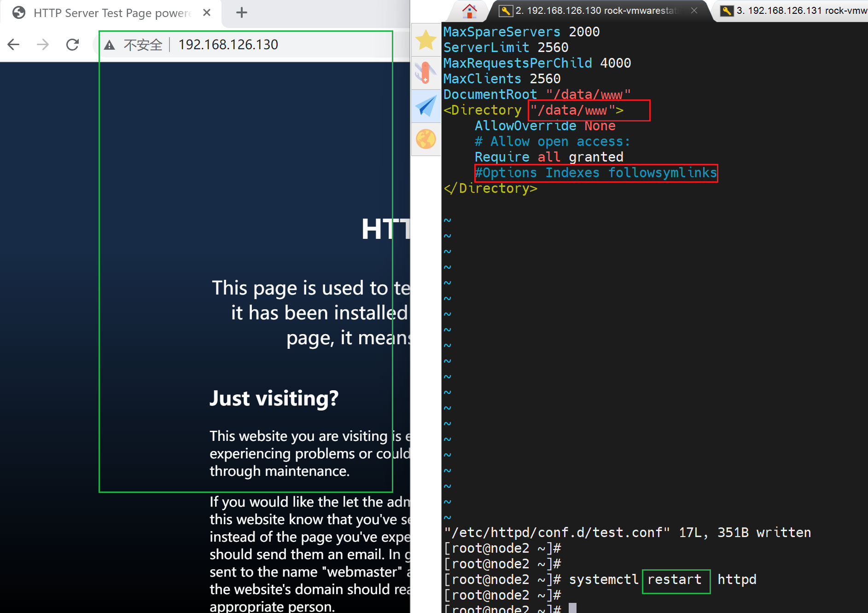Select the HTTP Server Test Page browser tab

pyautogui.click(x=111, y=13)
